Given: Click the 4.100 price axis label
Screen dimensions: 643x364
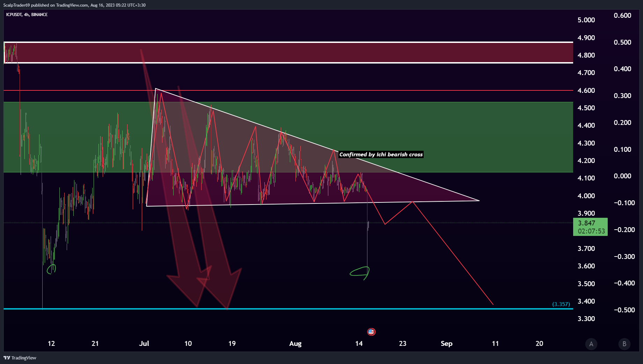Looking at the screenshot, I should click(x=586, y=178).
